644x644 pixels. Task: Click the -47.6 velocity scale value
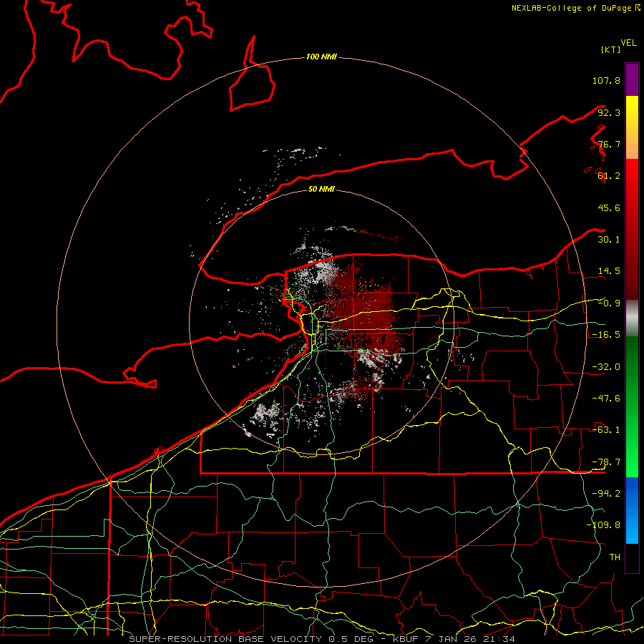pos(606,399)
